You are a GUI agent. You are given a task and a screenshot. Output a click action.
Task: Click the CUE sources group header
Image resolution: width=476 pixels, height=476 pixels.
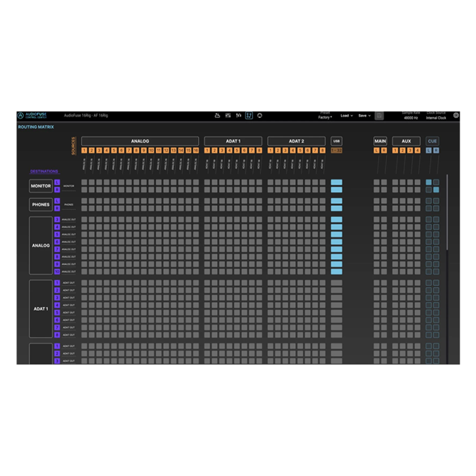pos(432,141)
